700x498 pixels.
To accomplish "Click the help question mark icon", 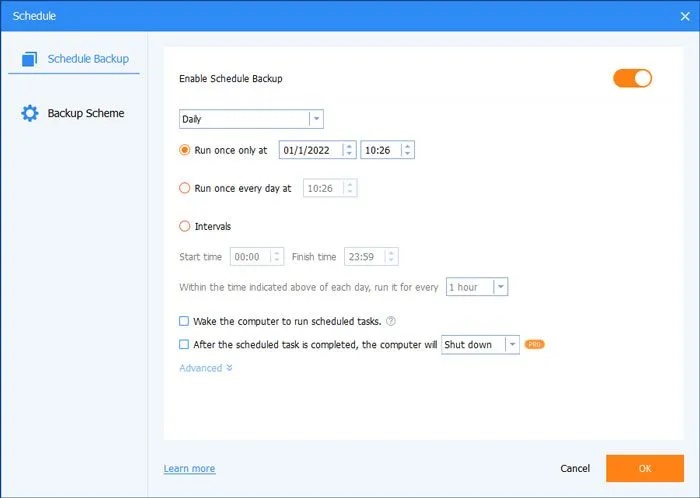I will [x=391, y=321].
